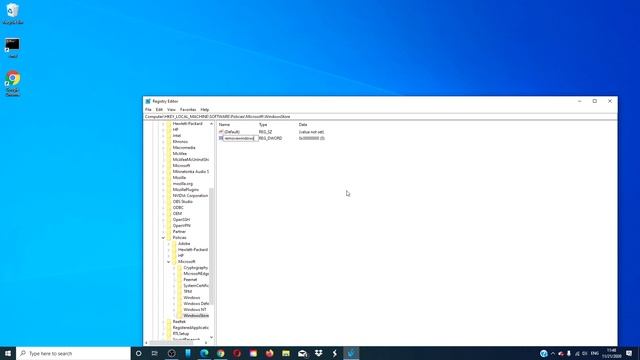The width and height of the screenshot is (640, 360).
Task: Select the Mozilla key
Action: pos(179,178)
